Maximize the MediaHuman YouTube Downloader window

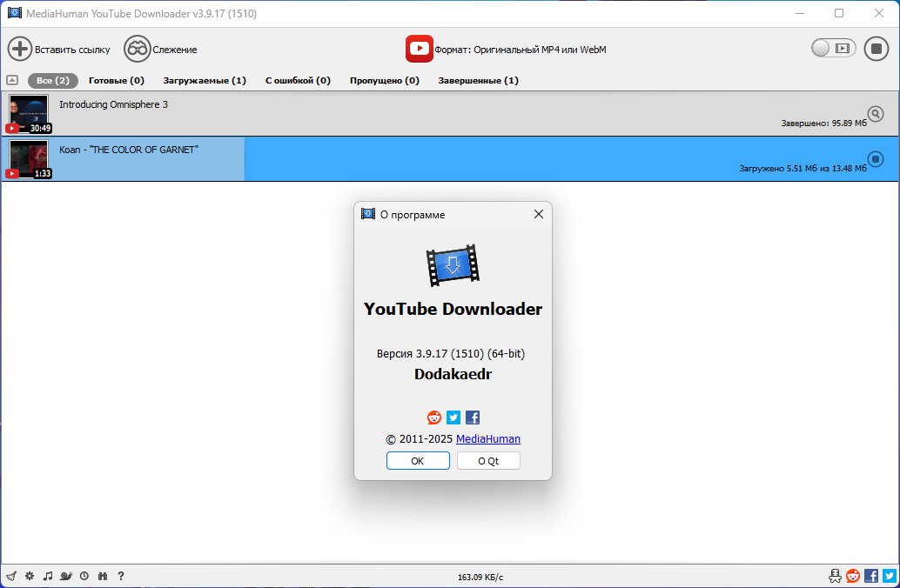pos(839,13)
